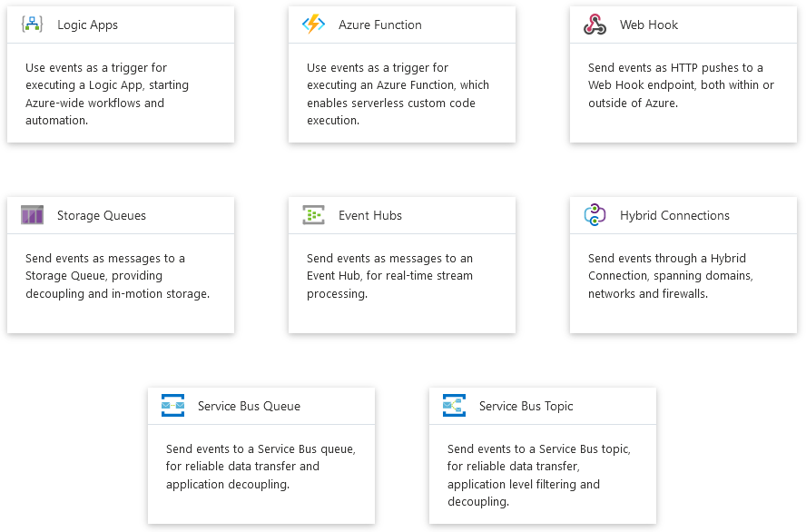Select the Web Hook title text
This screenshot has height=532, width=806.
point(650,25)
